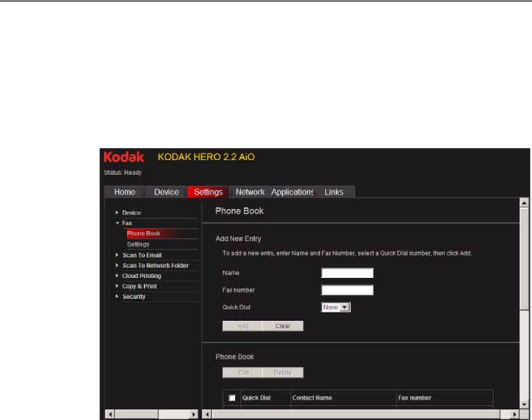
Task: Click the KODAK HERO 2.2 AiO title
Action: (x=206, y=157)
